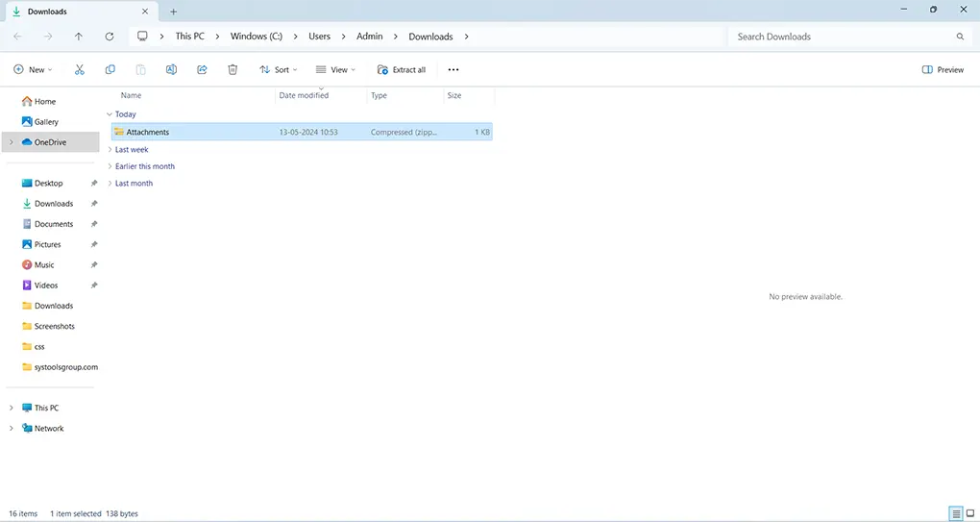
Task: Open the New dropdown menu
Action: 33,69
